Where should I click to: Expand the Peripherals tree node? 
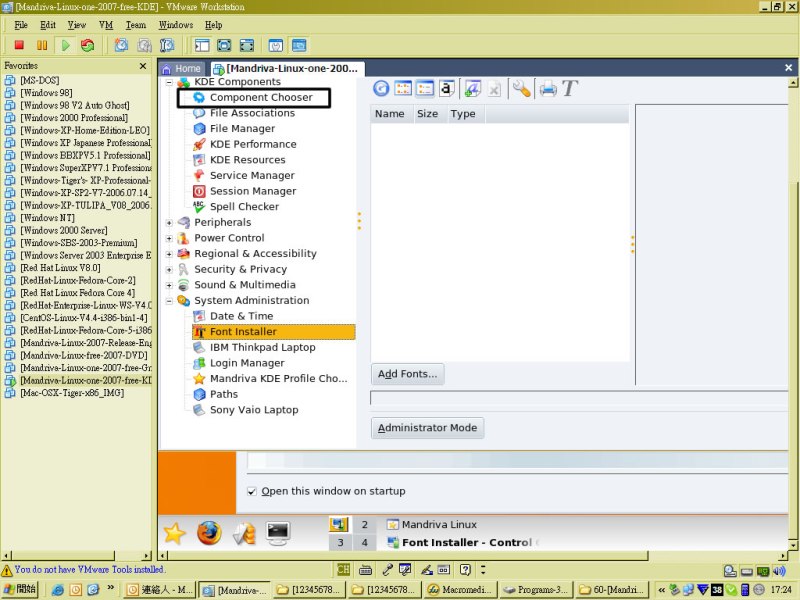(x=169, y=223)
